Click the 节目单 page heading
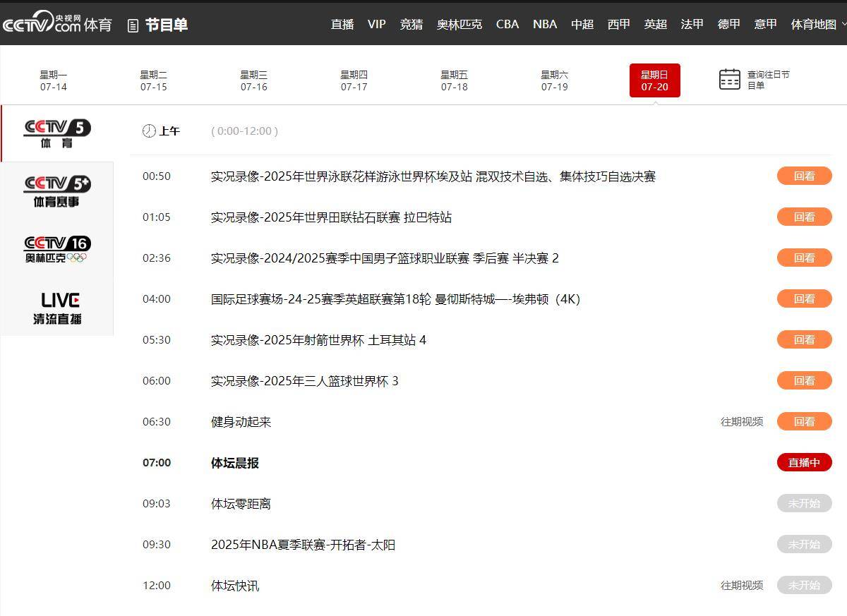The height and width of the screenshot is (616, 847). (x=167, y=25)
